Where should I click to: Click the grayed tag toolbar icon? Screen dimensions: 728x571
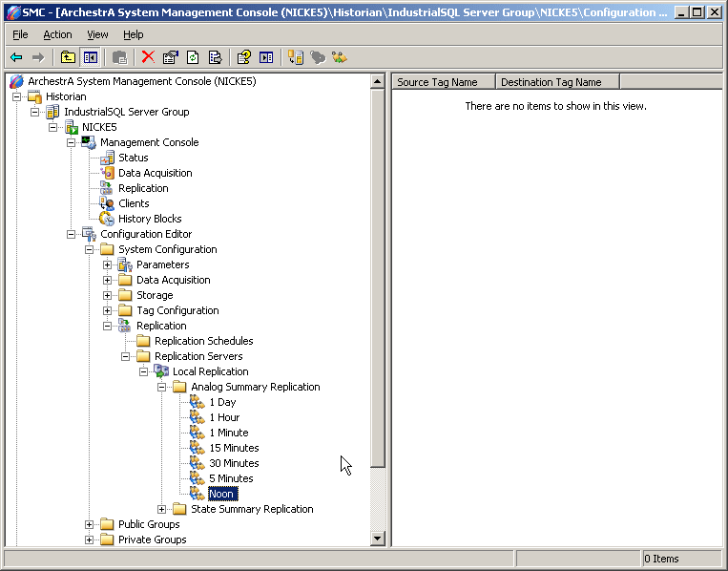click(318, 57)
